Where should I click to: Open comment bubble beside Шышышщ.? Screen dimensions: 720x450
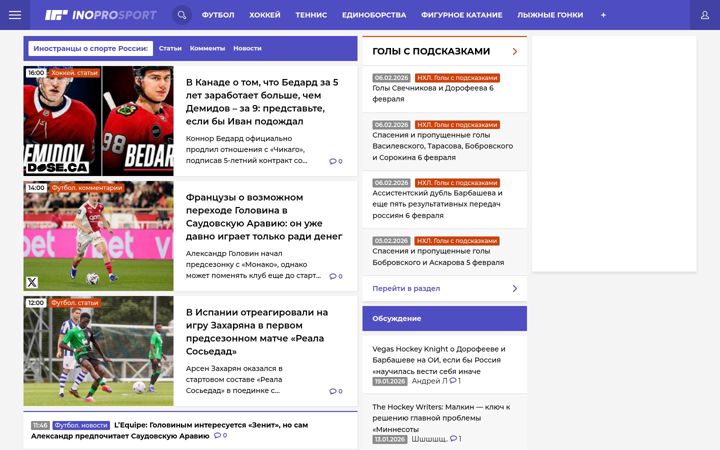tap(456, 439)
